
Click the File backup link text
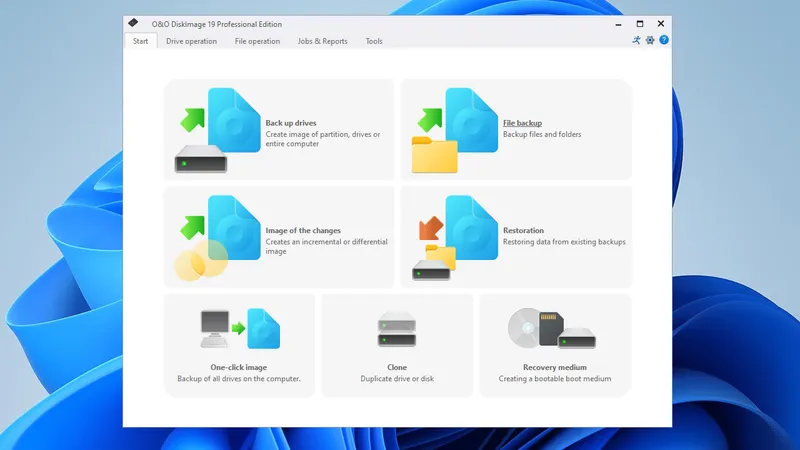pyautogui.click(x=522, y=123)
